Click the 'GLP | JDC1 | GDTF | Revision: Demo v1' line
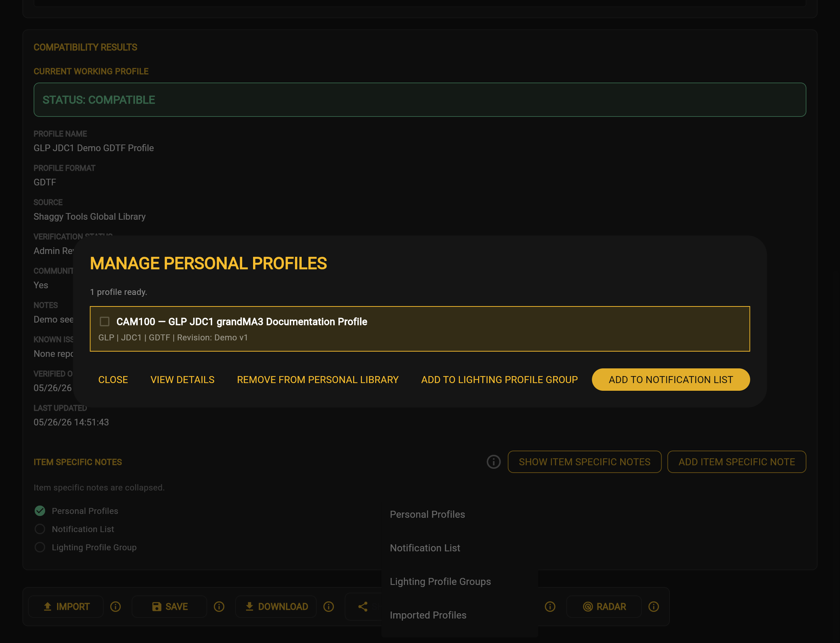The image size is (840, 643). (x=173, y=338)
